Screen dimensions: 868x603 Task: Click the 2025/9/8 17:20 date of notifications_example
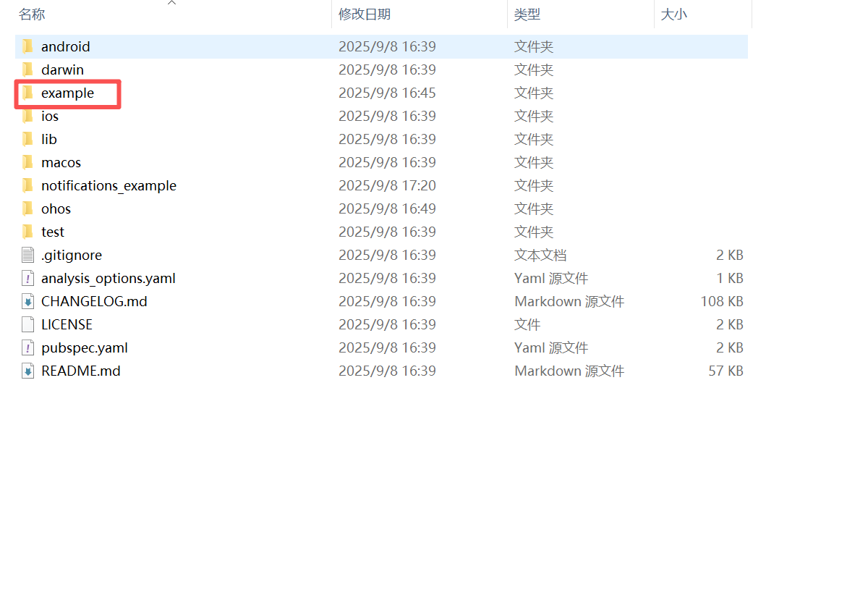click(387, 185)
